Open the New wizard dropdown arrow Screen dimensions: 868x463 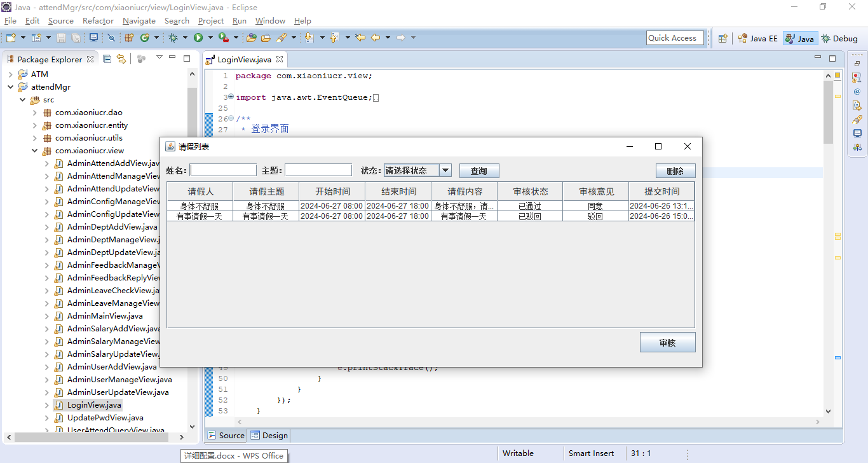click(x=23, y=38)
